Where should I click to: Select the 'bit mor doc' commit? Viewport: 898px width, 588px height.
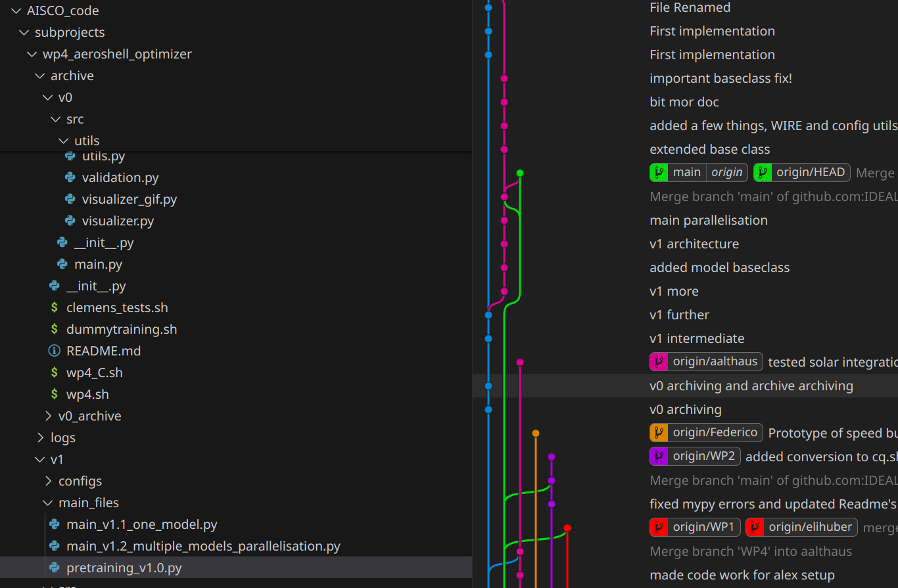(x=684, y=102)
